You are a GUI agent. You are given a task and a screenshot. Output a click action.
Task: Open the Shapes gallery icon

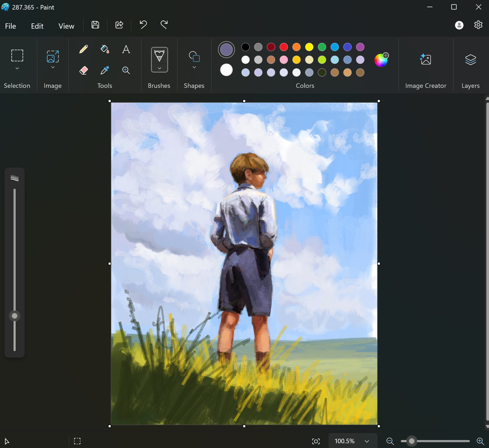pos(194,57)
